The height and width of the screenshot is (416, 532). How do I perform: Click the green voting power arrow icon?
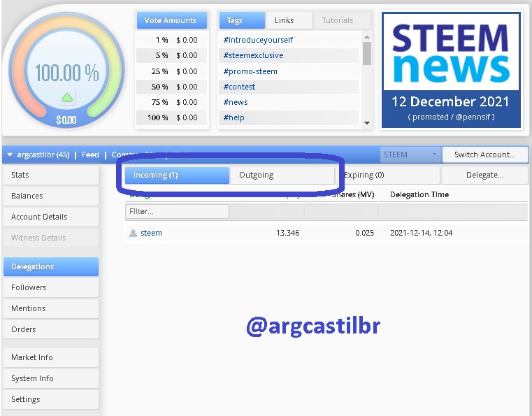[x=67, y=98]
